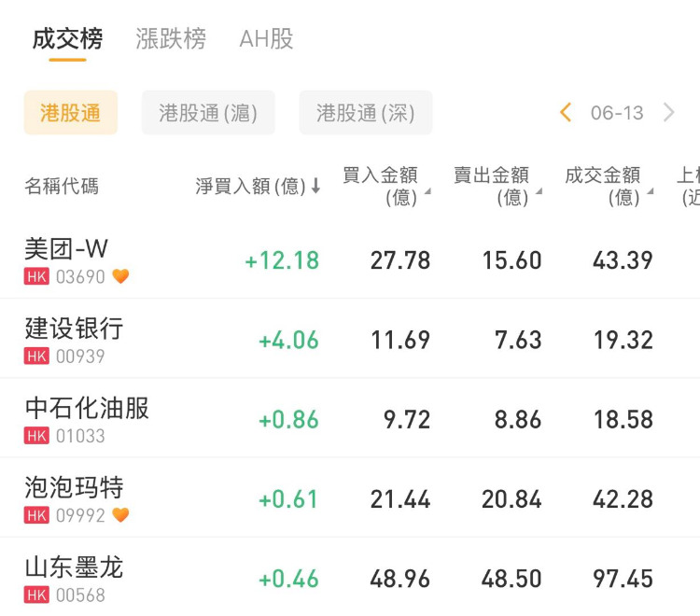Open the 泡泡玛特 stock row
The height and width of the screenshot is (616, 700).
[350, 497]
